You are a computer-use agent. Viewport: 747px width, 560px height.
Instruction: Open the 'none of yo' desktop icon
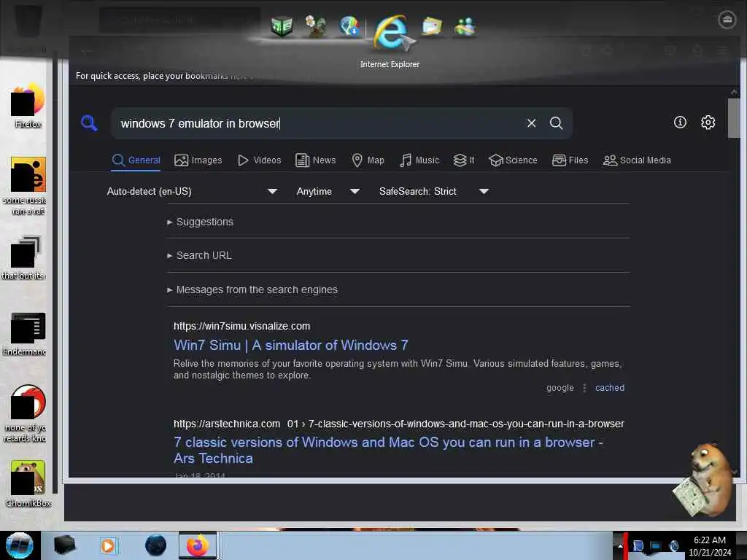pos(26,413)
